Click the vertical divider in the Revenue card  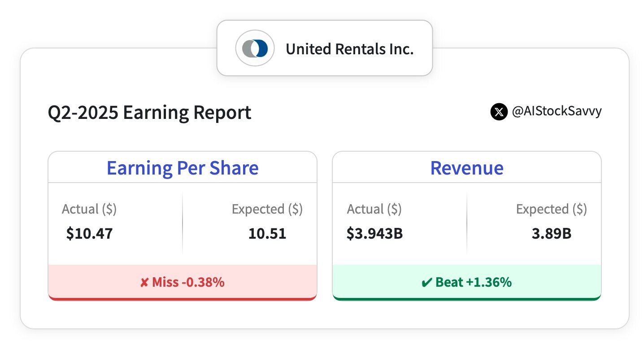click(467, 223)
